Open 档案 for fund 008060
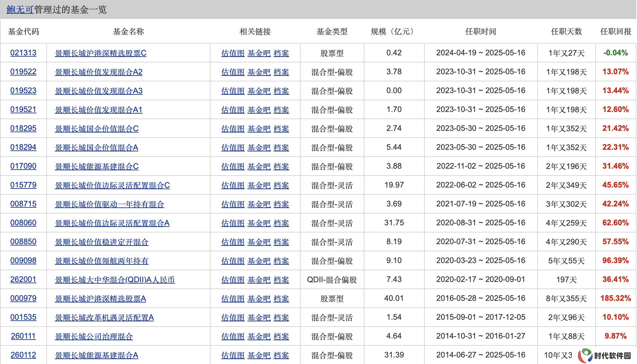Screen dimensions: 637x364 pyautogui.click(x=281, y=223)
